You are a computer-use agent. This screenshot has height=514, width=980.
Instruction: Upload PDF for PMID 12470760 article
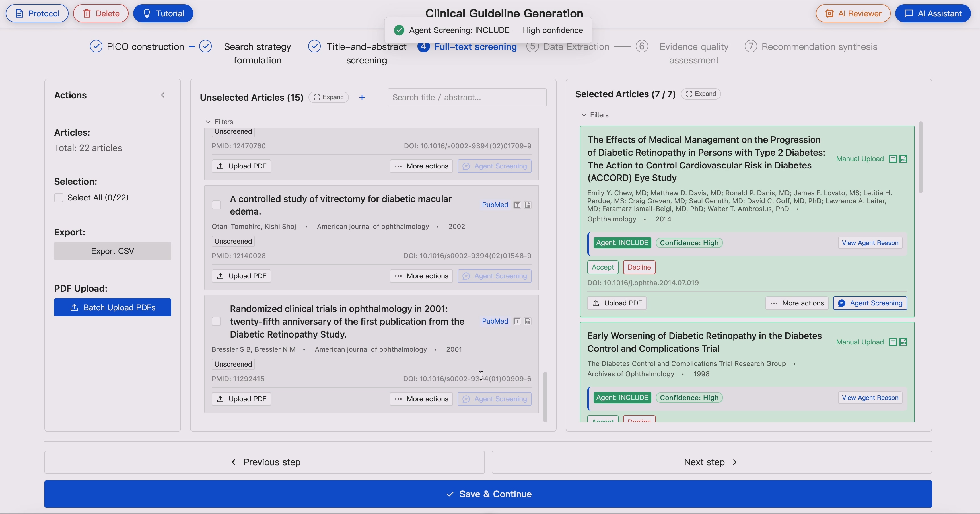242,166
